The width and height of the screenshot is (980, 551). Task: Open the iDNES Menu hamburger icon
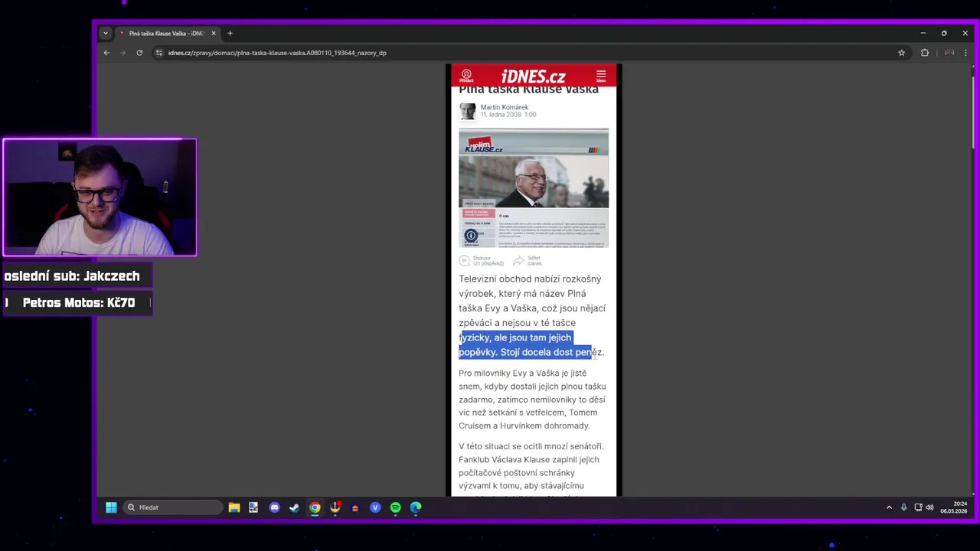601,76
